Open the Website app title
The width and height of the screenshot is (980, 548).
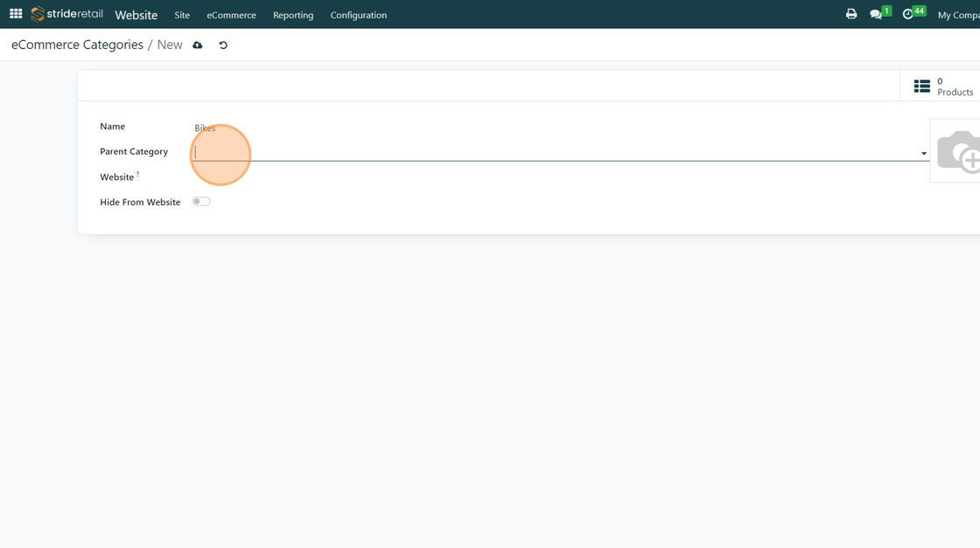tap(136, 15)
